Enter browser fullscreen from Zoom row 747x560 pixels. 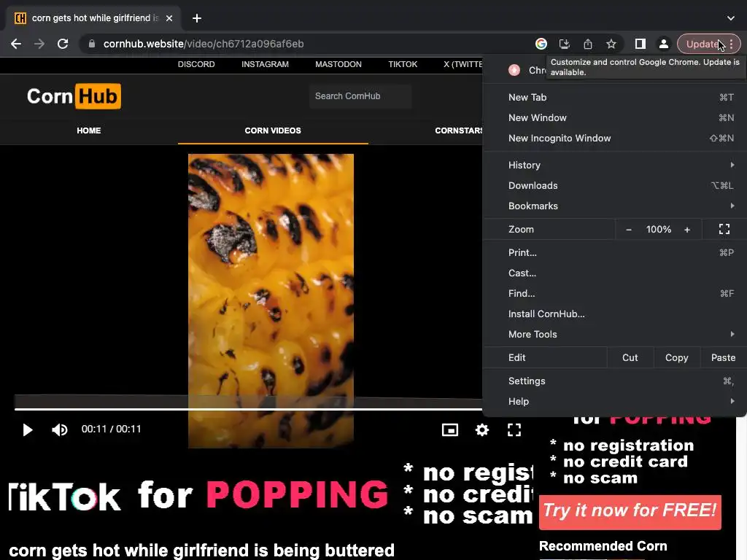click(x=724, y=229)
